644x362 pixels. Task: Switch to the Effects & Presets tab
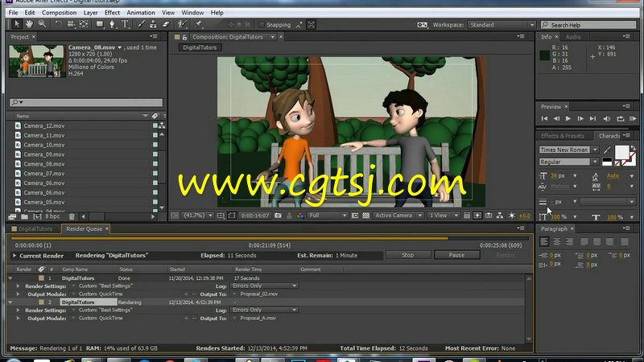point(562,136)
